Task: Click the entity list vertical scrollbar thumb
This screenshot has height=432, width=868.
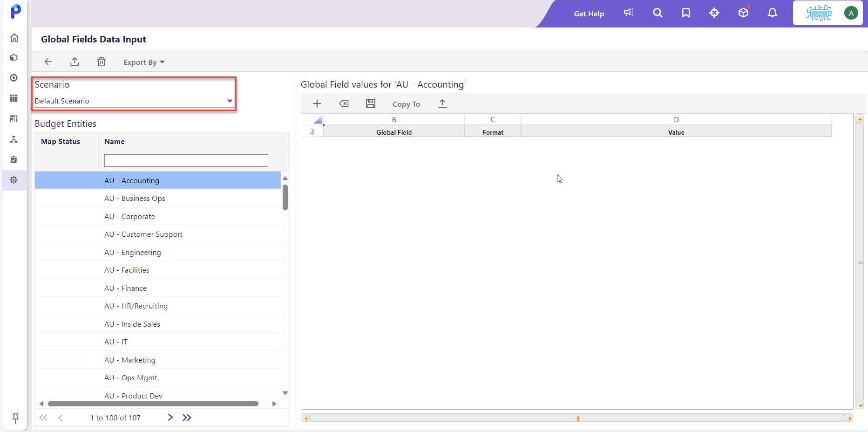Action: pyautogui.click(x=285, y=197)
